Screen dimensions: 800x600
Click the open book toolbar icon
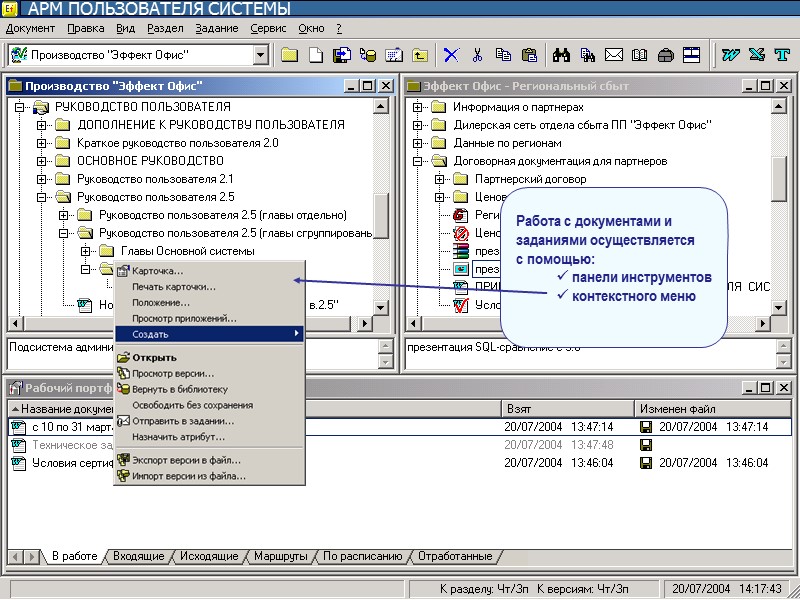click(639, 55)
